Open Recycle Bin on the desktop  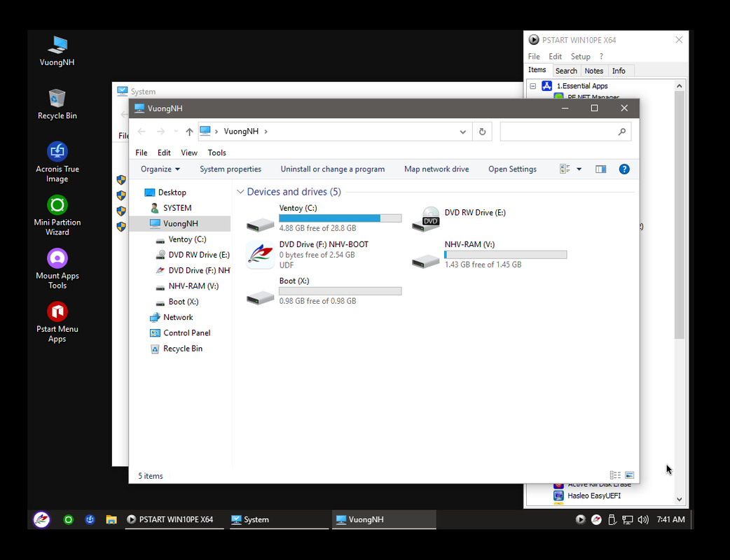[x=57, y=104]
